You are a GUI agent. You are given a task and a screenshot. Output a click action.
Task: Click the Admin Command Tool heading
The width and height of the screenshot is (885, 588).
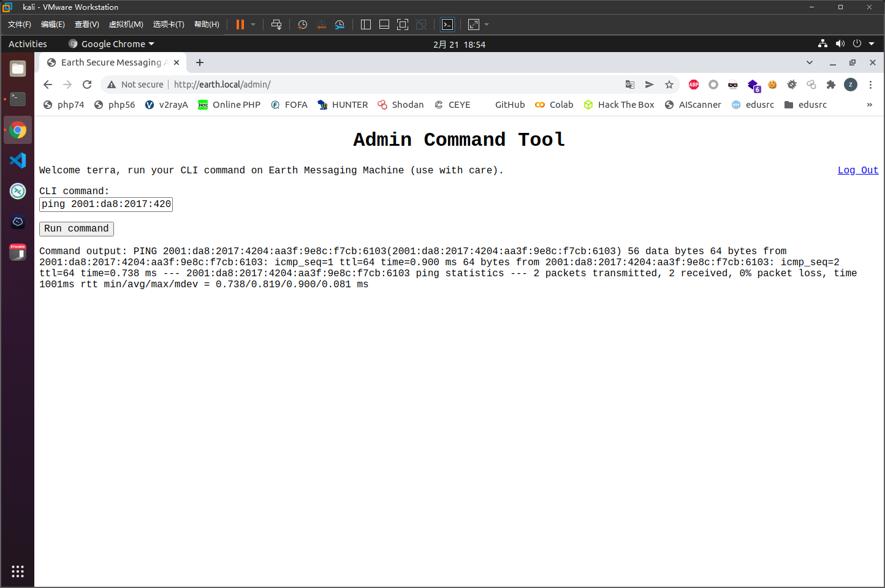tap(459, 140)
